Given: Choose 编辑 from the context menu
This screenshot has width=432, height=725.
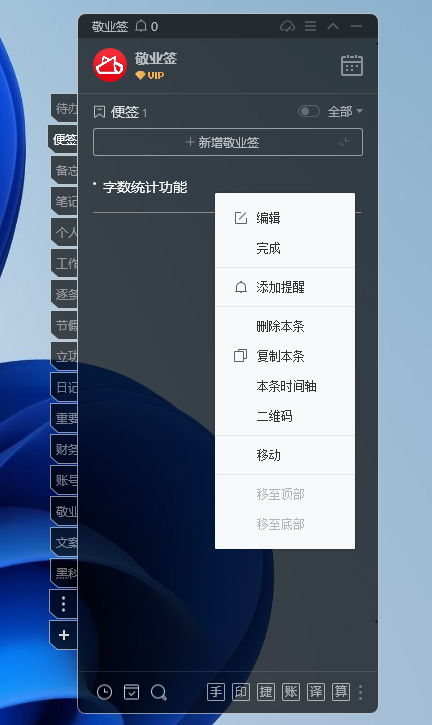Looking at the screenshot, I should pyautogui.click(x=285, y=218).
